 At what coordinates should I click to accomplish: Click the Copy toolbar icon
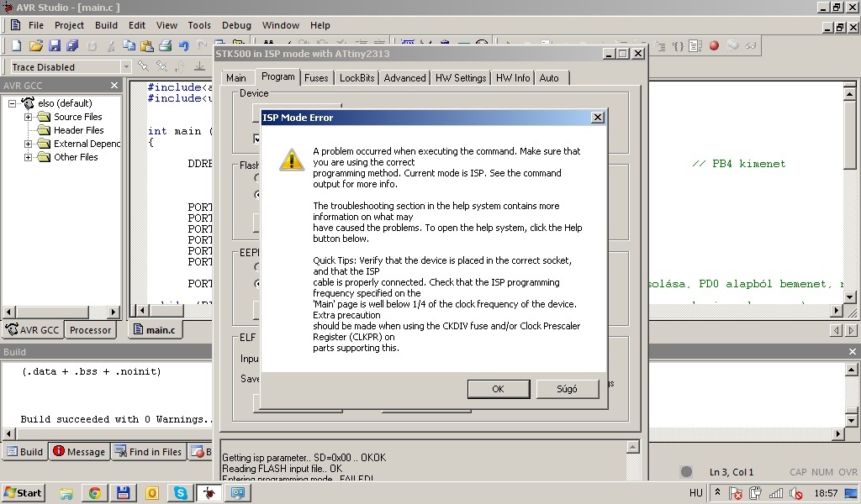coord(129,45)
